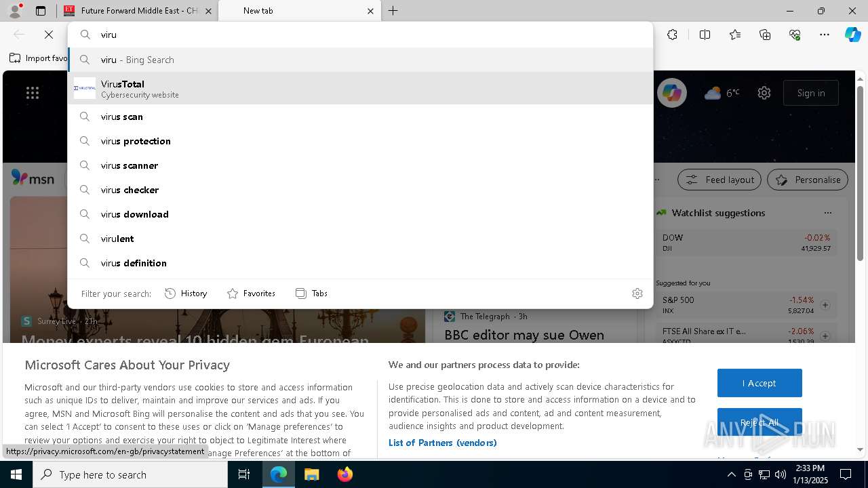
Task: Open the Windows Start menu
Action: pyautogui.click(x=16, y=474)
